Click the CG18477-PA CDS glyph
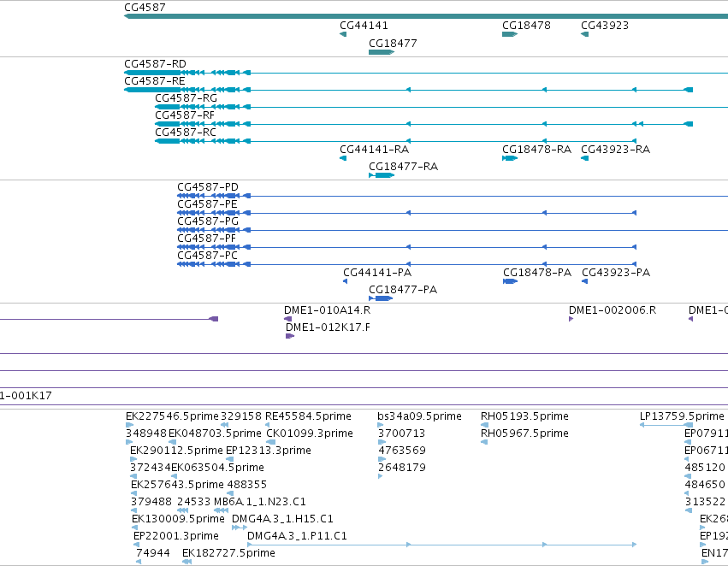Image resolution: width=728 pixels, height=566 pixels. point(381,298)
